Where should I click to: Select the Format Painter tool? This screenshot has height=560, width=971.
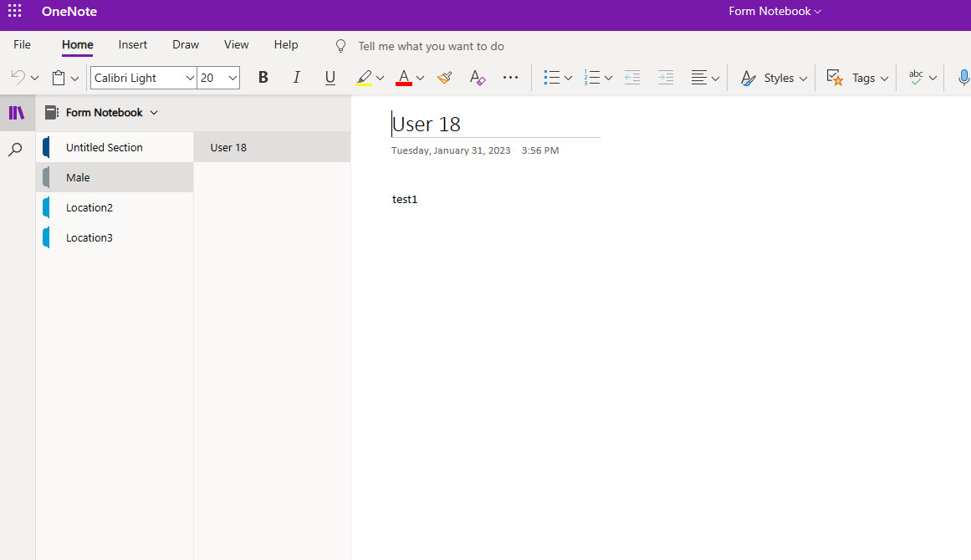(x=444, y=77)
